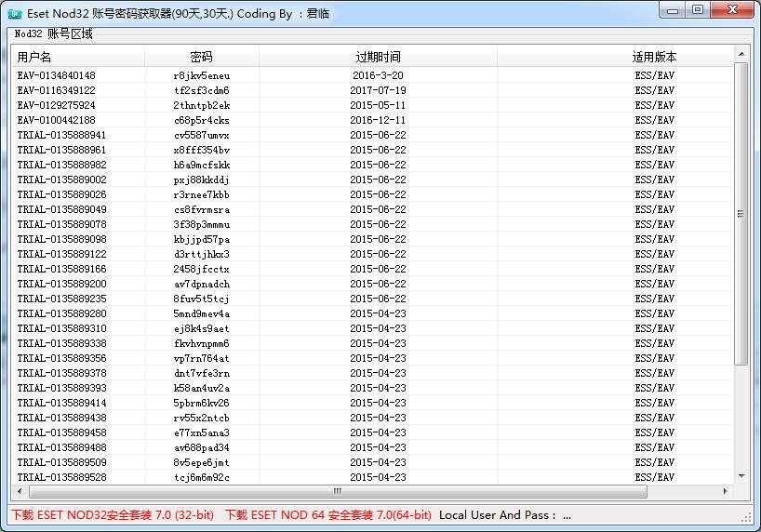Click ESS/EAV cell in EAV-0134840148 row

(655, 75)
